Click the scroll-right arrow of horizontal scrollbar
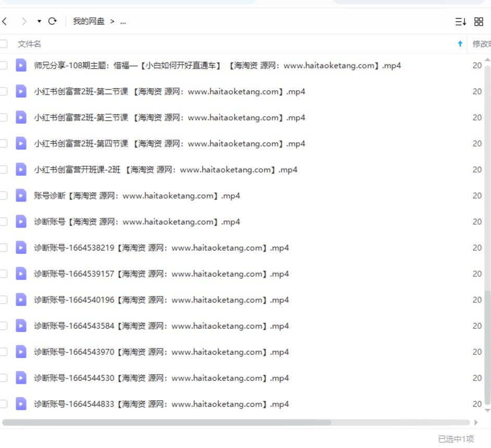This screenshot has height=448, width=491. point(476,422)
